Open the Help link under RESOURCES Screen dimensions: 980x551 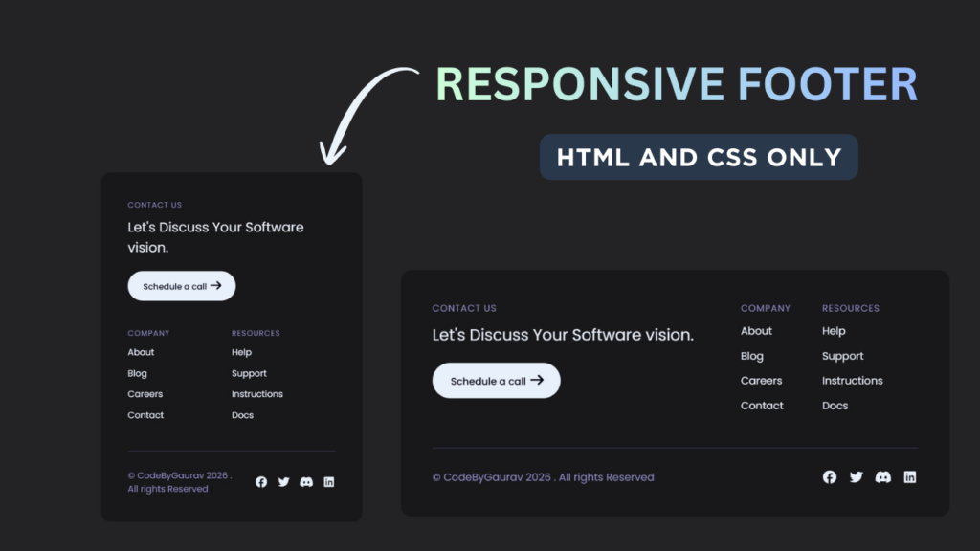[x=241, y=352]
